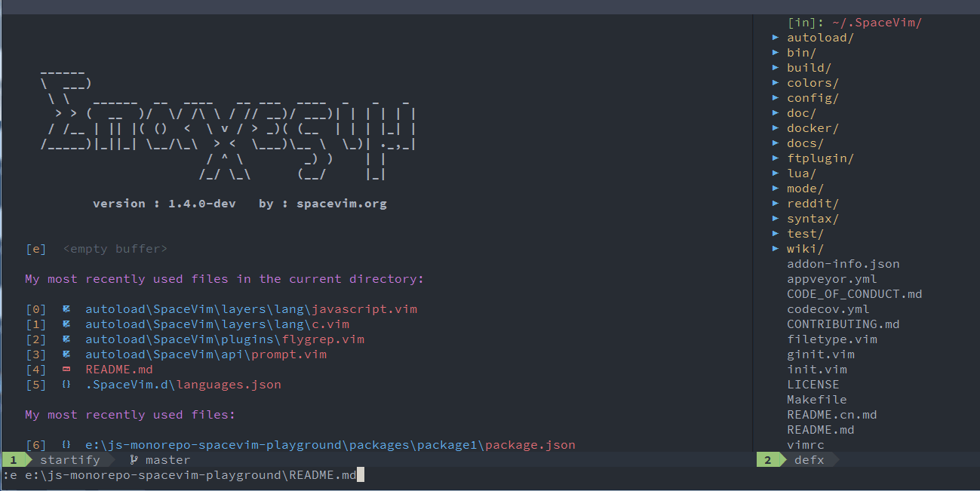Open README.cn.md in file tree
The height and width of the screenshot is (491, 980).
coord(832,415)
